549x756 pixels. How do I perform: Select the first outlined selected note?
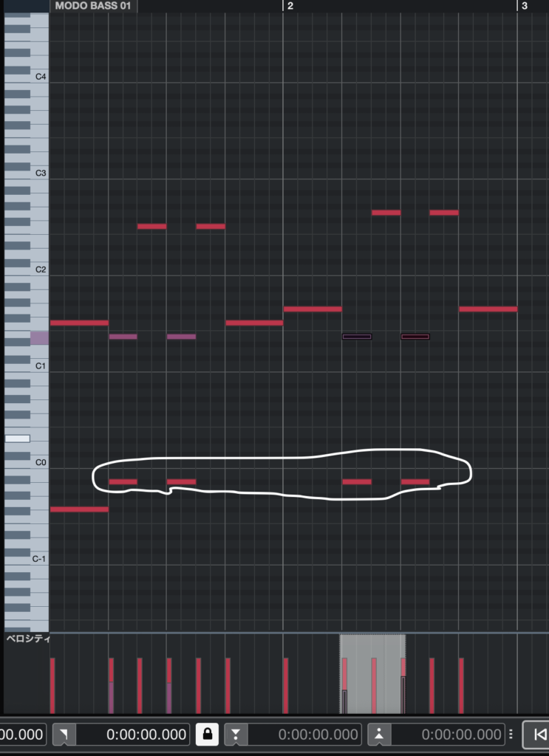point(357,337)
